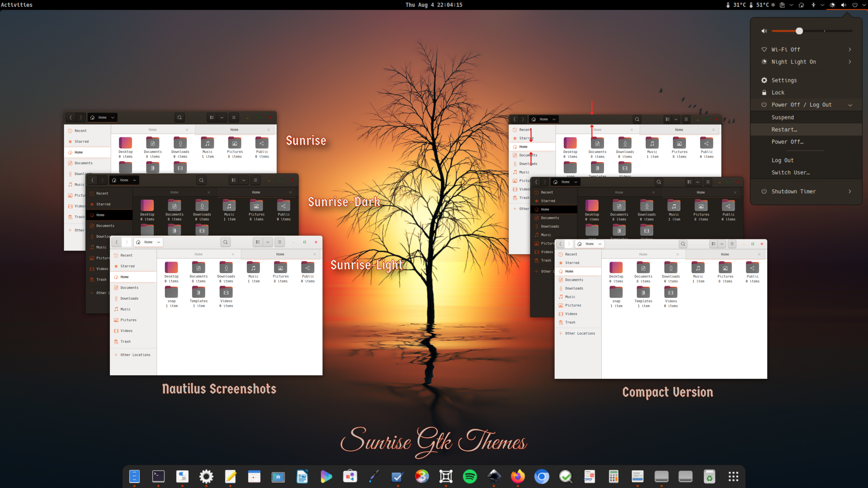868x488 pixels.
Task: Select Templates folder in Sunrise-Light window
Action: [x=198, y=296]
